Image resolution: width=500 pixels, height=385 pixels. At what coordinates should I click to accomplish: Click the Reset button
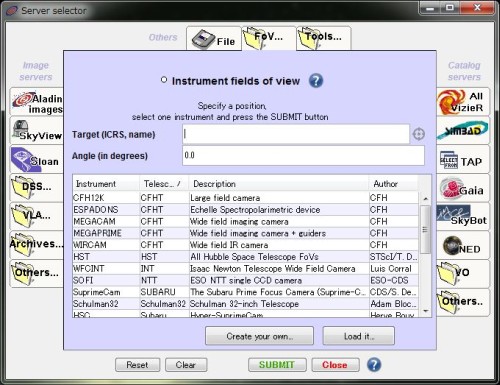pos(137,365)
